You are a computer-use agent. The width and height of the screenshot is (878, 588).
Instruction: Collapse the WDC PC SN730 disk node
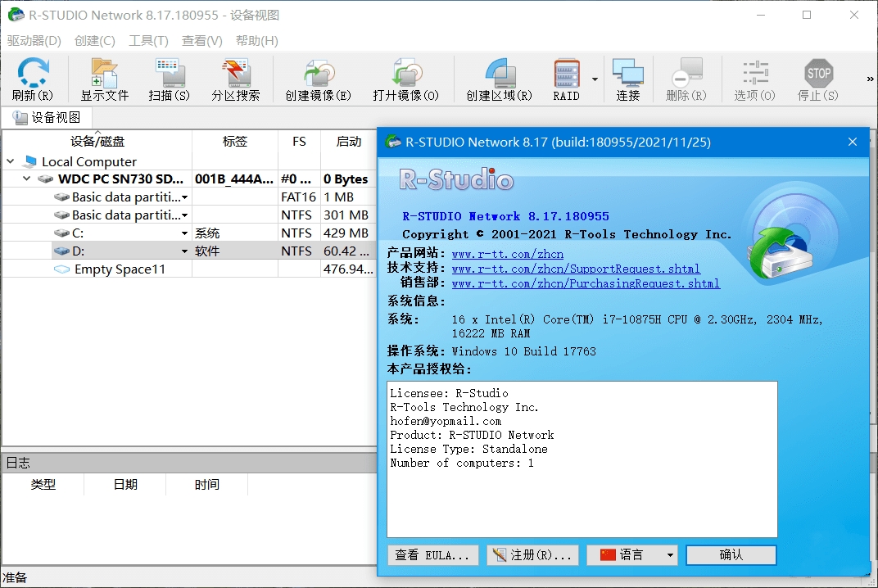[x=25, y=179]
